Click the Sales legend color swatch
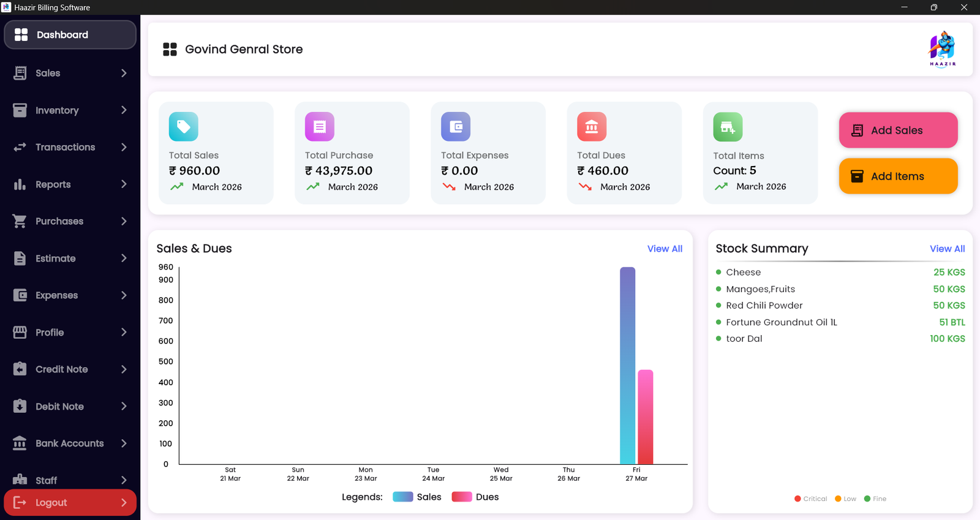The image size is (980, 520). [x=402, y=497]
